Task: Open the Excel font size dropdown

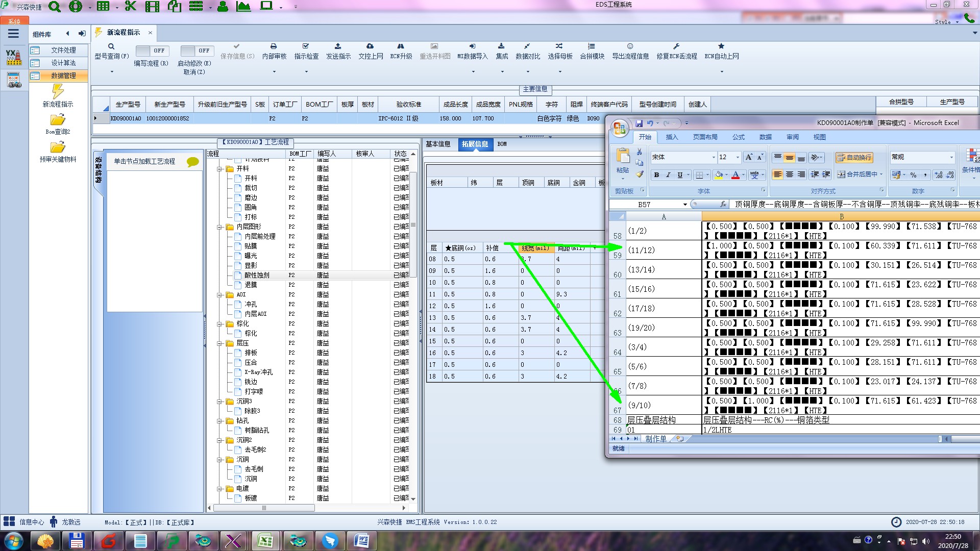Action: click(737, 157)
